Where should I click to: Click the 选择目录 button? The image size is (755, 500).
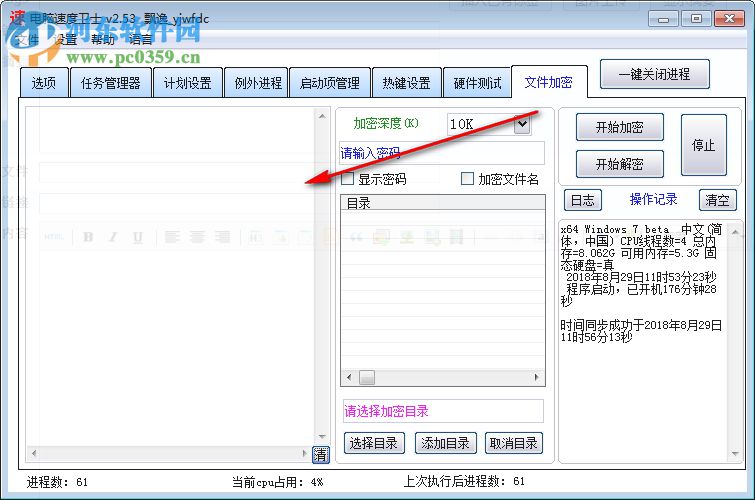point(374,443)
